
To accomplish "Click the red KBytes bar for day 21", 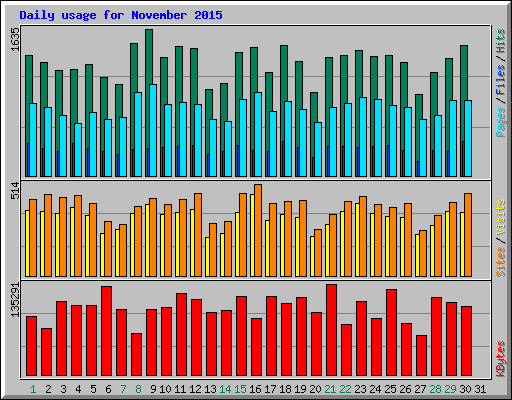I will [332, 330].
